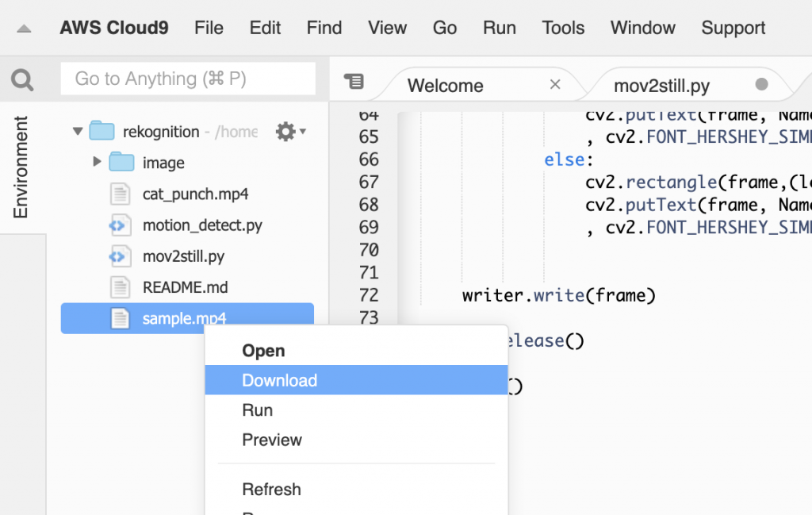Click the else: keyword in the editor
The width and height of the screenshot is (812, 515).
569,159
